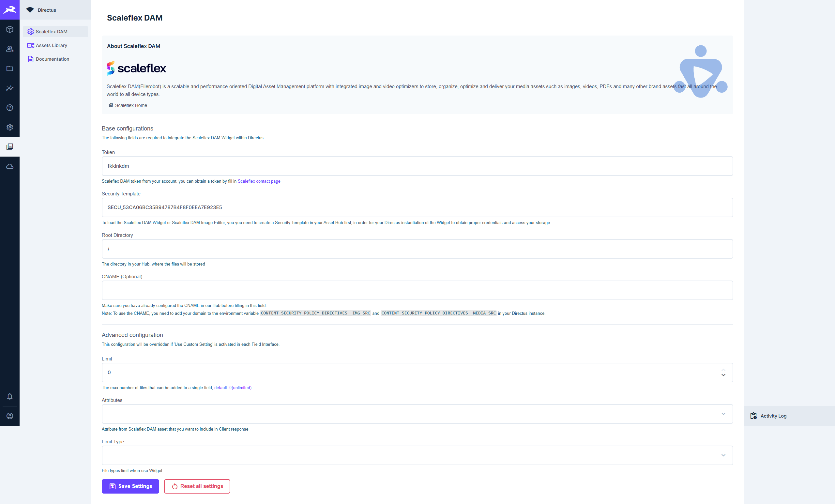Open Documentation in sidebar navigation
This screenshot has width=835, height=504.
pyautogui.click(x=52, y=59)
